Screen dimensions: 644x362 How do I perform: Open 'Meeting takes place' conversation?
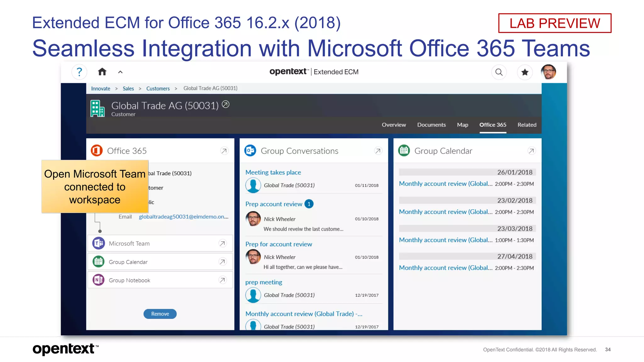[273, 172]
